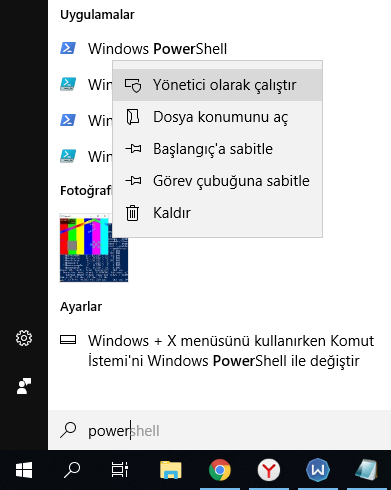The image size is (391, 490).
Task: Open Google Chrome from the taskbar
Action: (220, 470)
